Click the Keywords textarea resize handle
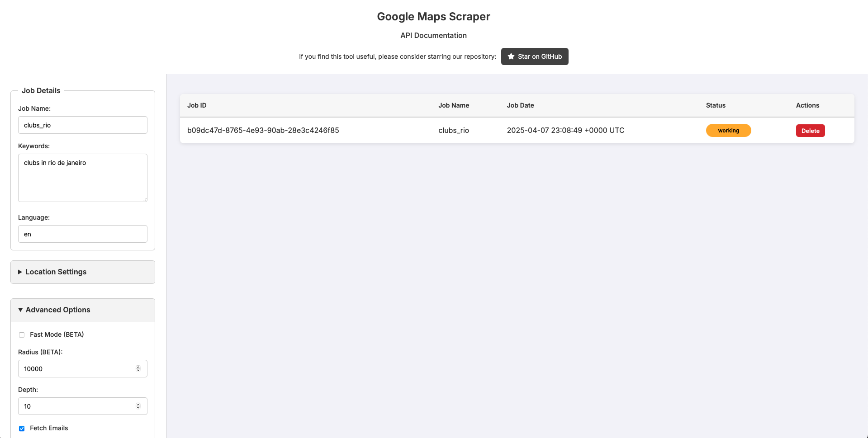Screen dimensions: 868x438 click(x=145, y=199)
